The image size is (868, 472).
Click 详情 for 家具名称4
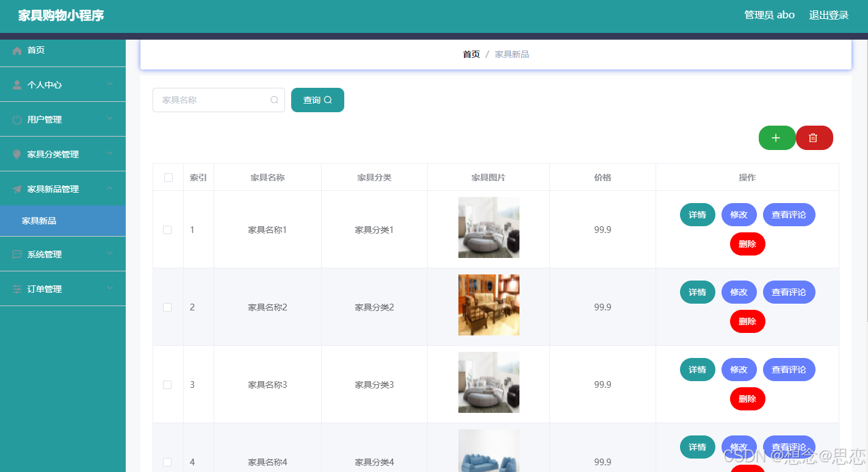pos(698,447)
